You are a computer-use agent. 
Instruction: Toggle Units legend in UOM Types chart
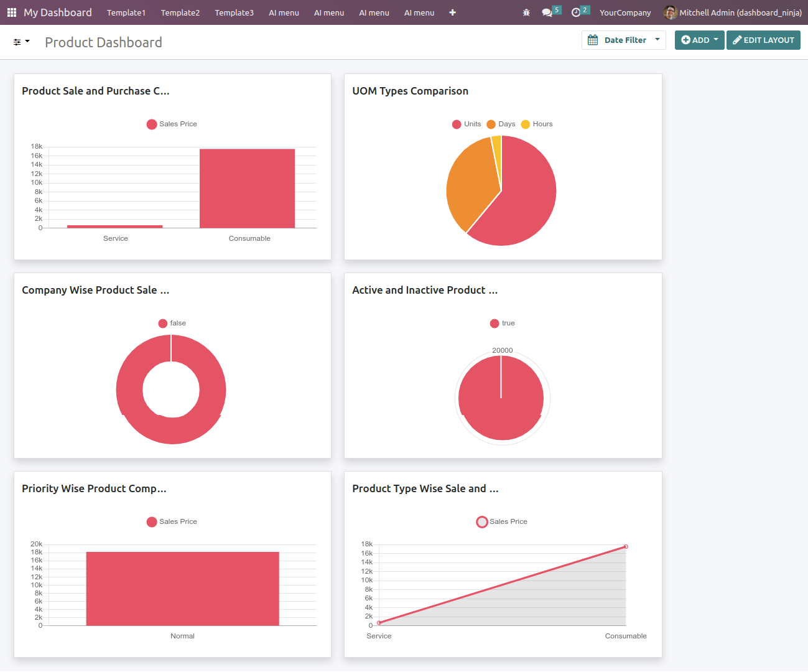click(467, 124)
